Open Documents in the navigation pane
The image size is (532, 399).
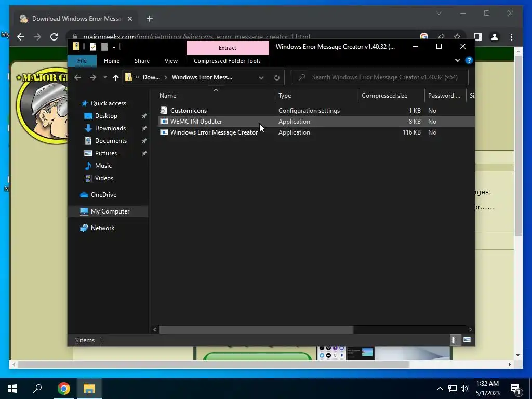(x=111, y=141)
